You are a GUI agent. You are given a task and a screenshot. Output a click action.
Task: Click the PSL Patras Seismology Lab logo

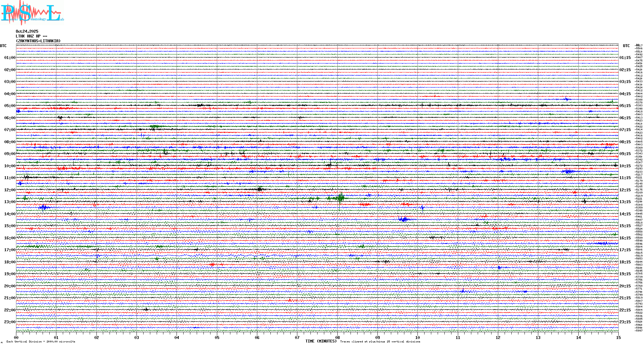pos(31,13)
